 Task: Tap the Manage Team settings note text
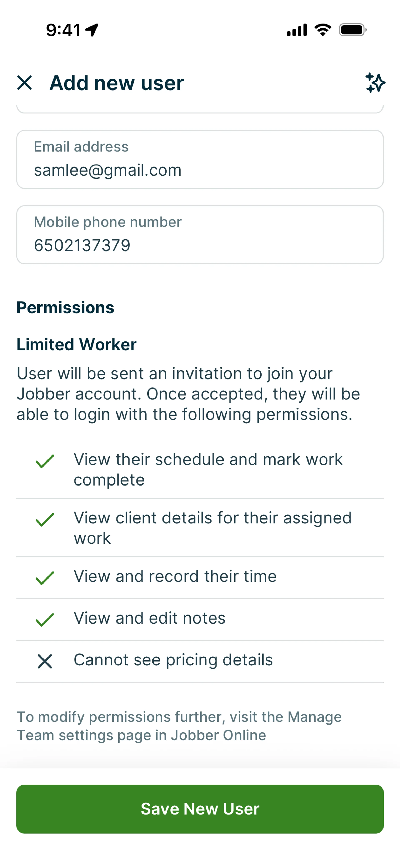[179, 726]
